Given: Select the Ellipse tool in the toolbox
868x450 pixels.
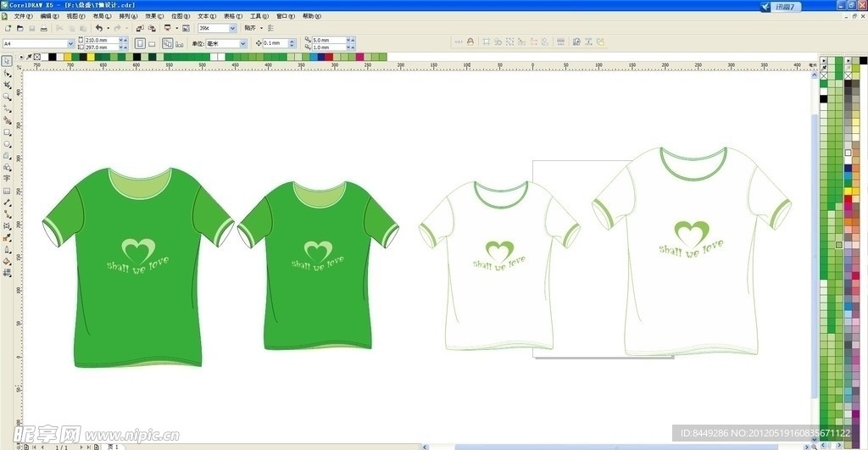Looking at the screenshot, I should click(7, 144).
